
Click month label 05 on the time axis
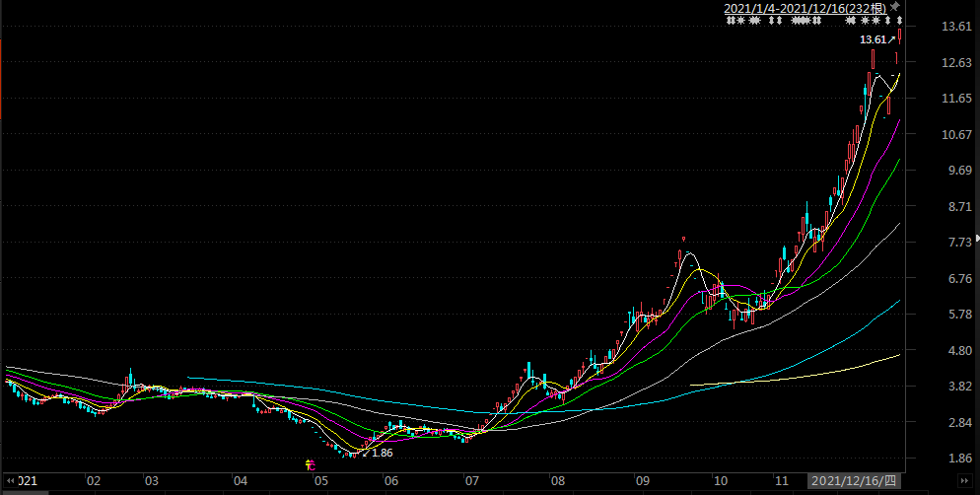pos(320,480)
